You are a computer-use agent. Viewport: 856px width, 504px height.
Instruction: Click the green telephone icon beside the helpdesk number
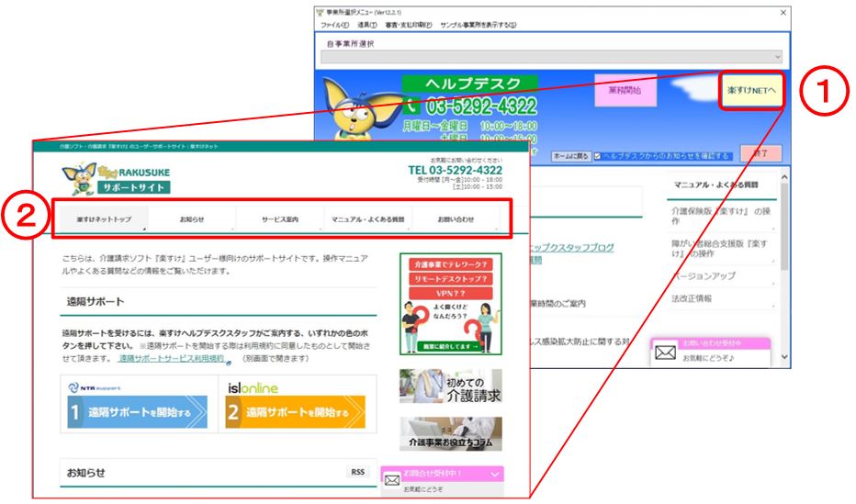click(412, 104)
